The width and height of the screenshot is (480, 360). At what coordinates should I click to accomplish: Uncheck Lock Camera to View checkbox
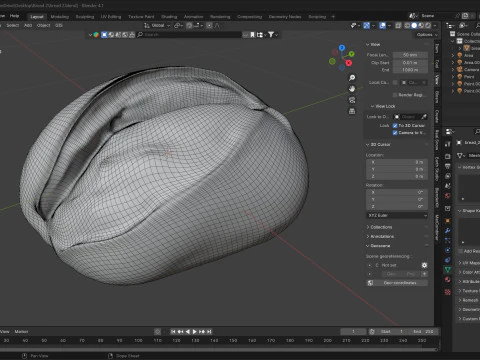(395, 133)
